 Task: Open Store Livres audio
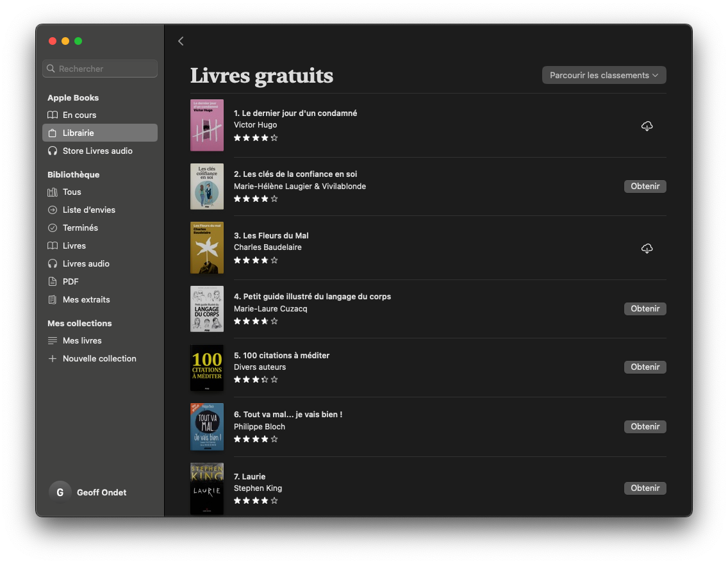coord(100,151)
